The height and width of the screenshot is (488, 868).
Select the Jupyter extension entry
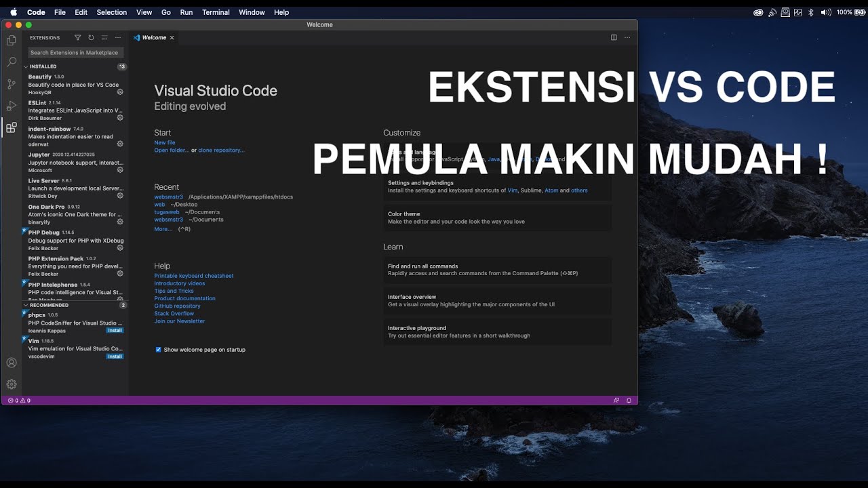75,163
